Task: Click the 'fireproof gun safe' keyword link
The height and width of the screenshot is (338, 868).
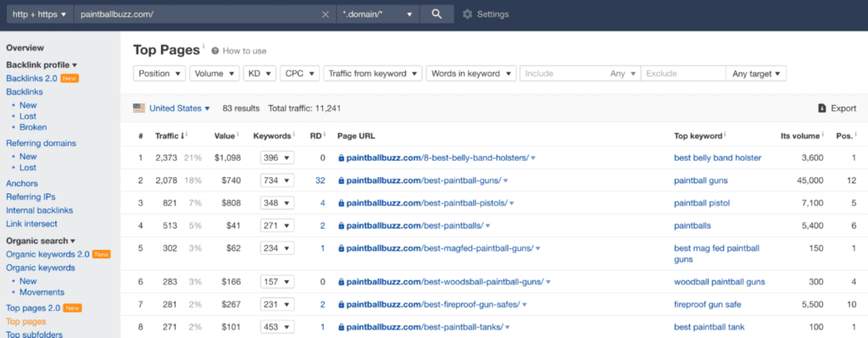Action: (x=708, y=305)
